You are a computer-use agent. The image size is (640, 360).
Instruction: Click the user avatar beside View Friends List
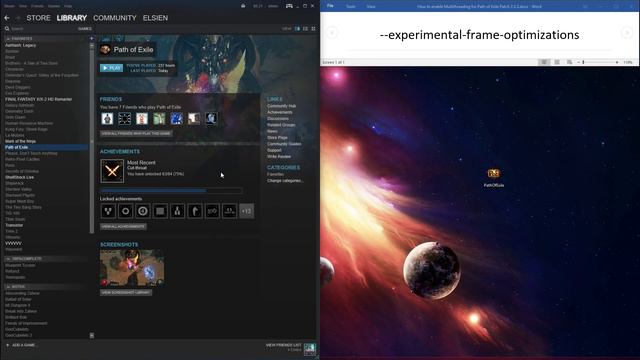click(x=310, y=349)
